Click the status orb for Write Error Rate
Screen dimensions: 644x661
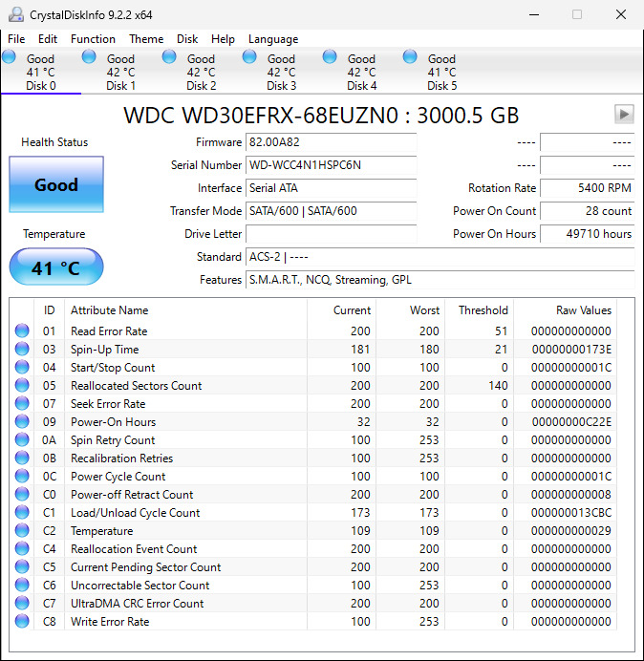tap(22, 621)
